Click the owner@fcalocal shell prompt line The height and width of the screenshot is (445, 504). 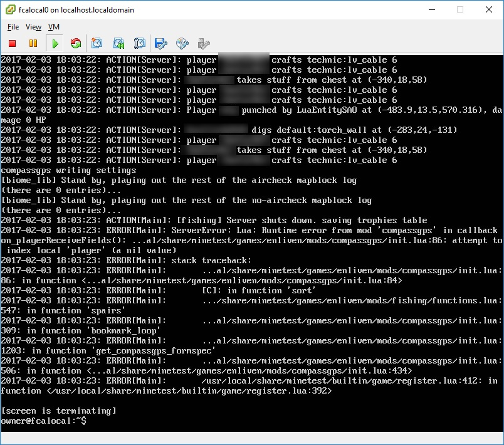44,421
